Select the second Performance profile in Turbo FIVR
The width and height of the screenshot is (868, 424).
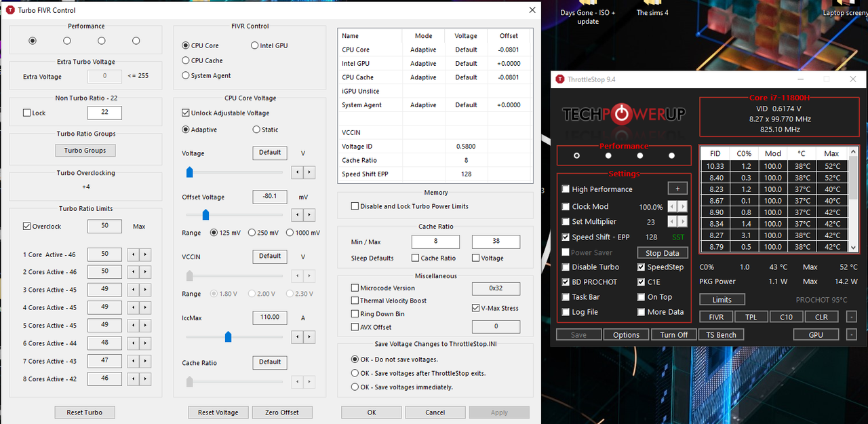[66, 41]
